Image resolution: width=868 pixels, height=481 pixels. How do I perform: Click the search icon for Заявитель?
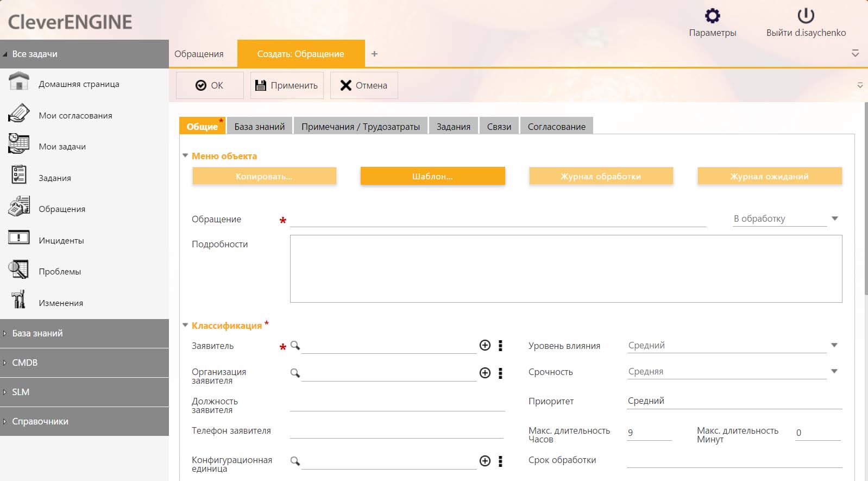click(x=295, y=346)
